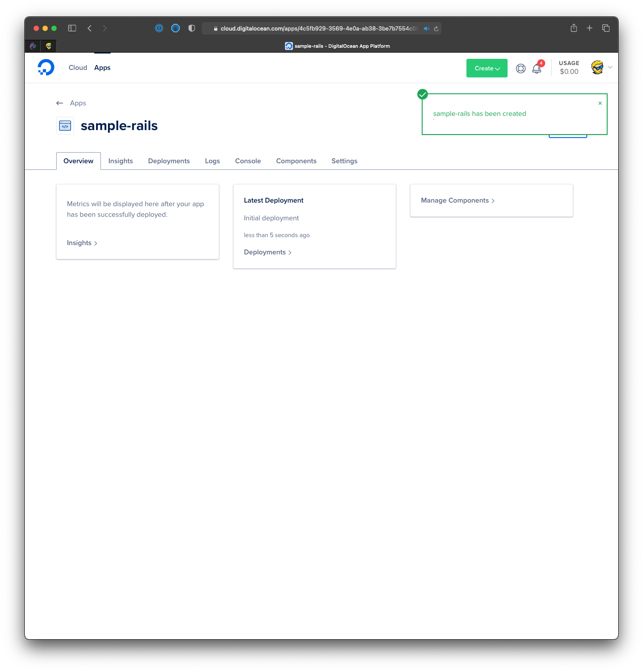The width and height of the screenshot is (643, 672).
Task: Switch to the Deployments tab
Action: [169, 161]
